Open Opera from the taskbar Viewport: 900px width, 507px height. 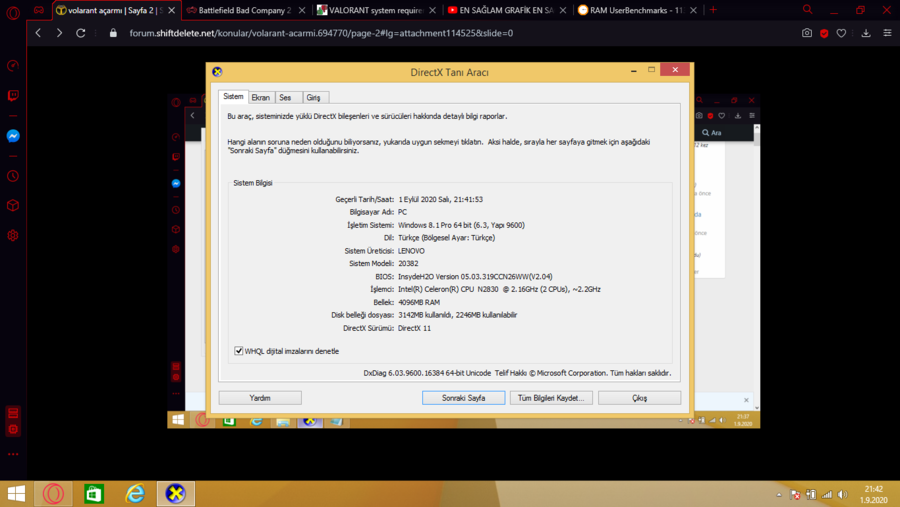(53, 494)
